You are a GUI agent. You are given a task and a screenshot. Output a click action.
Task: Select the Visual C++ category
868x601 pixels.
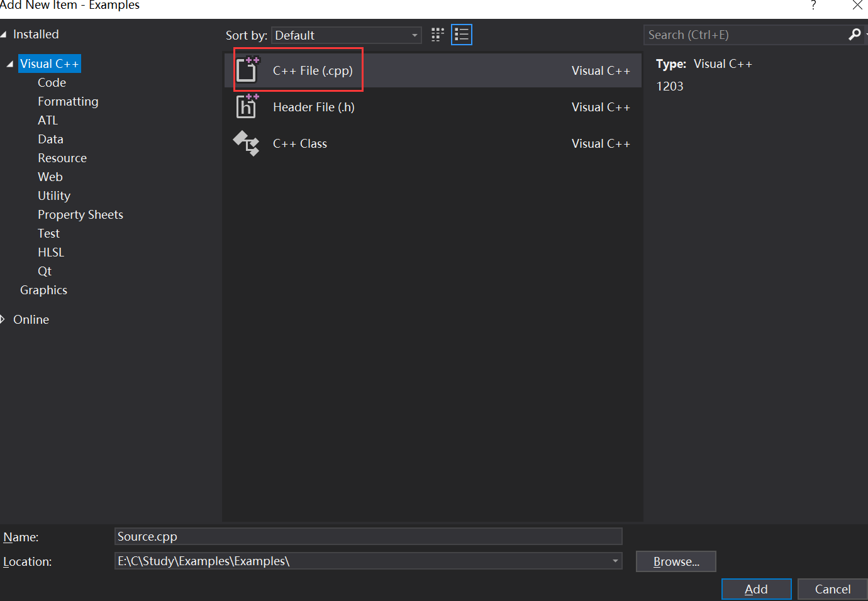coord(50,63)
